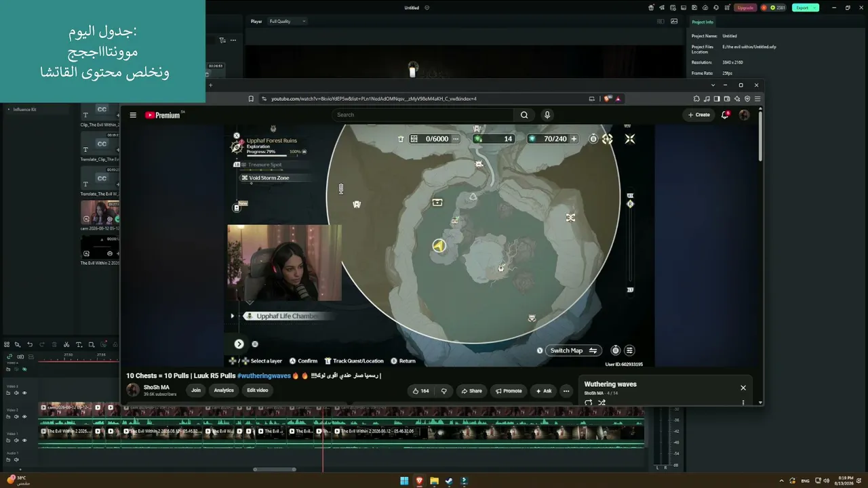Open Steam from the taskbar

click(x=449, y=481)
